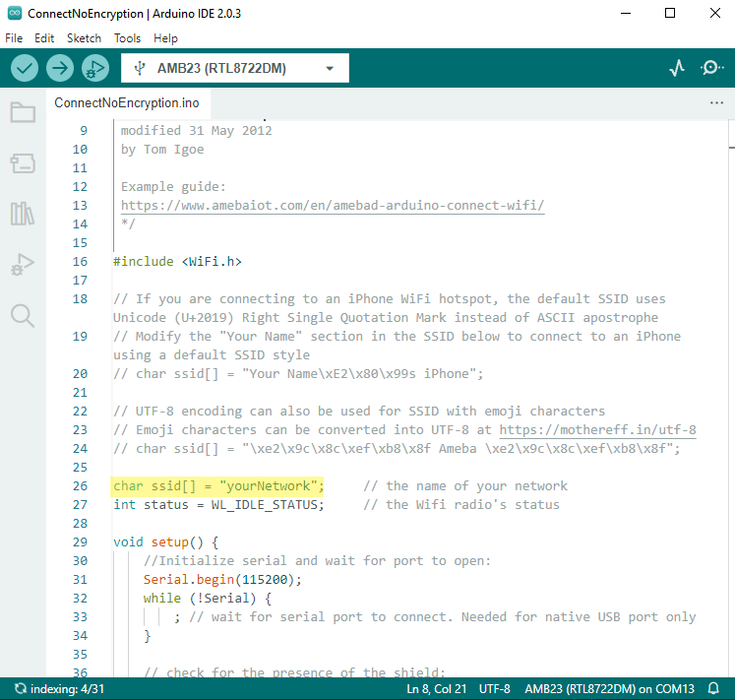Click on the #include <WiFi.h> line
This screenshot has width=735, height=700.
tap(177, 262)
